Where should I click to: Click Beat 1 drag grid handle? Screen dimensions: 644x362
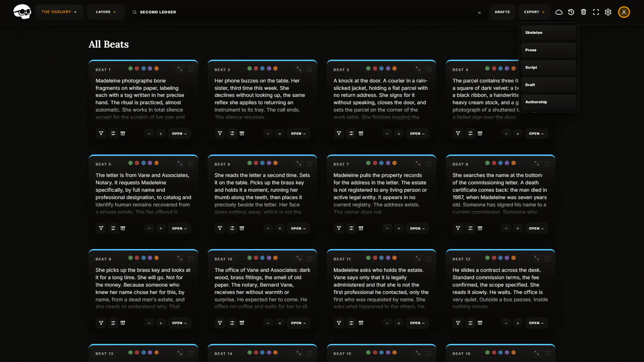coord(191,69)
